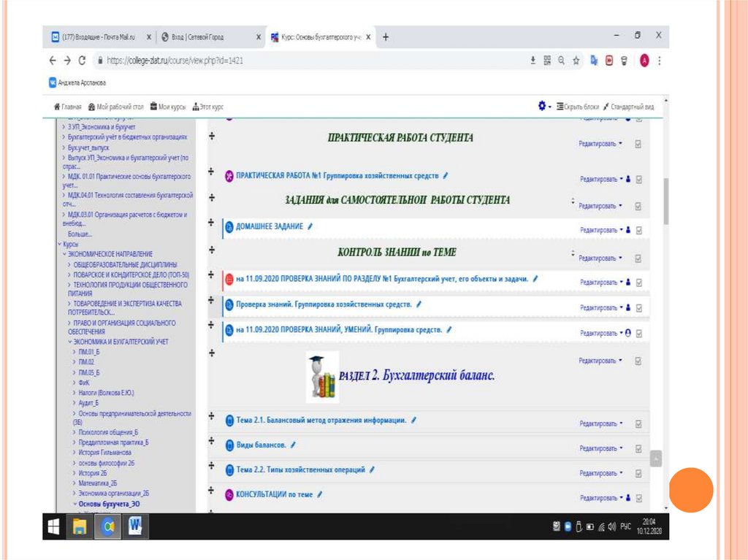Switch to Вход | Сетевой Город tab

click(210, 37)
